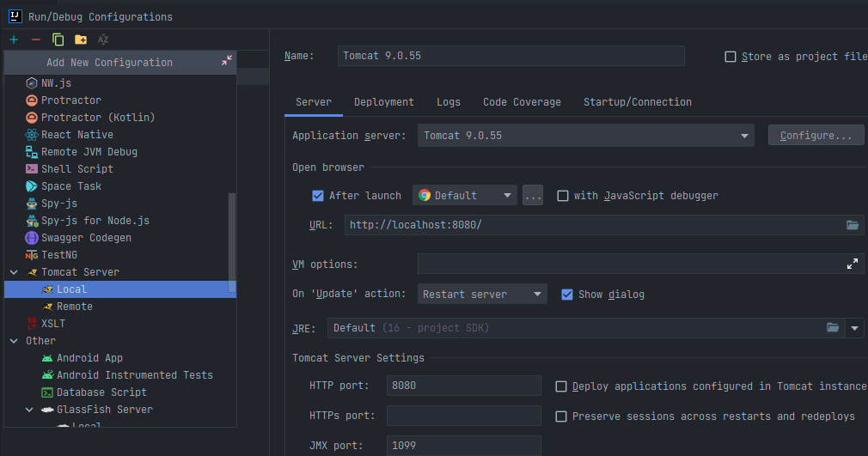Enable with JavaScript debugger checkbox
Screen dimensions: 868x456
(x=562, y=195)
